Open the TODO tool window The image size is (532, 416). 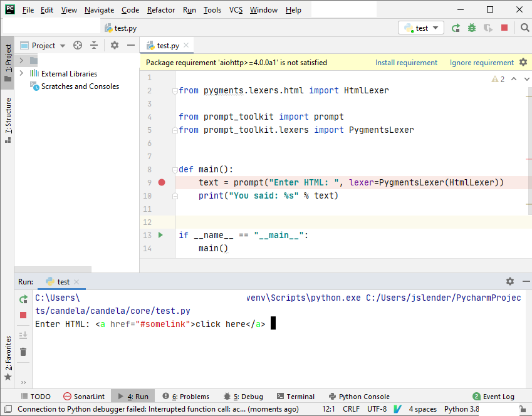point(36,397)
